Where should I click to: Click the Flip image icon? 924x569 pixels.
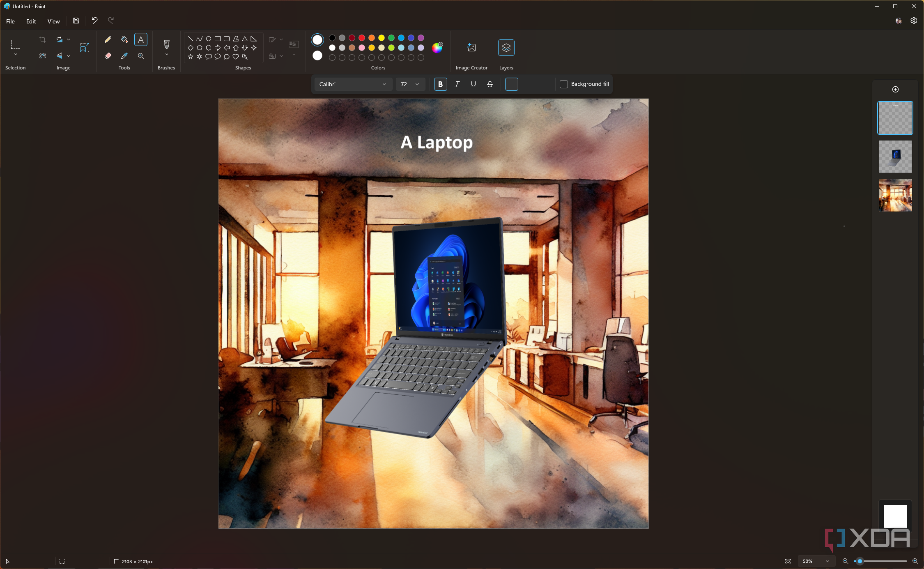coord(60,55)
